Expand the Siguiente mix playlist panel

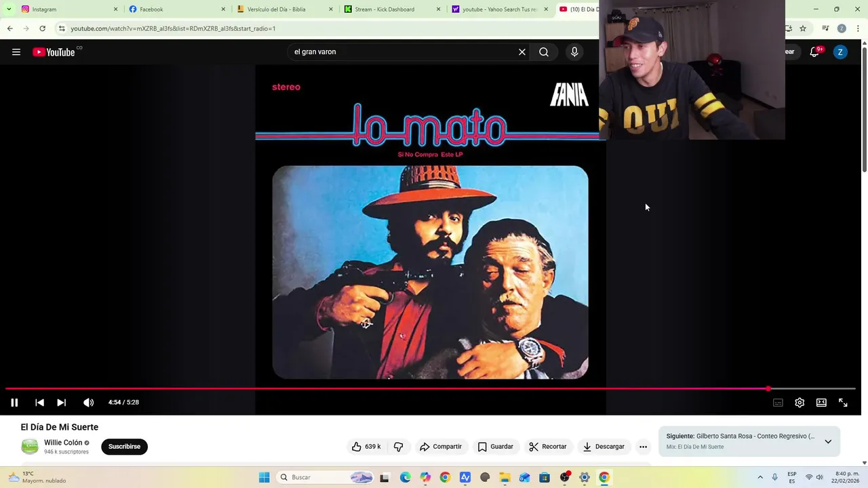coord(828,442)
